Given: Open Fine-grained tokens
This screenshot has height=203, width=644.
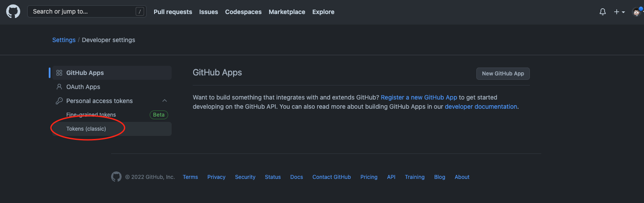Looking at the screenshot, I should click(91, 115).
